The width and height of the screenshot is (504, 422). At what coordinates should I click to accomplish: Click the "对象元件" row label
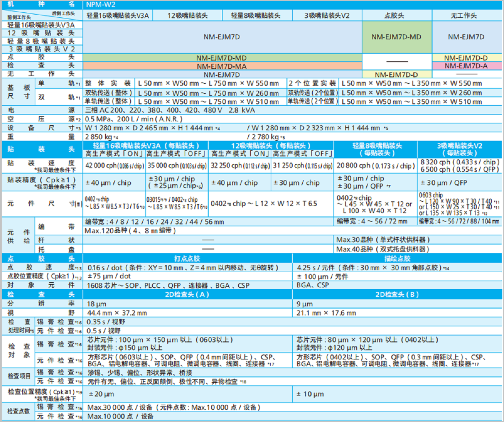[x=41, y=286]
